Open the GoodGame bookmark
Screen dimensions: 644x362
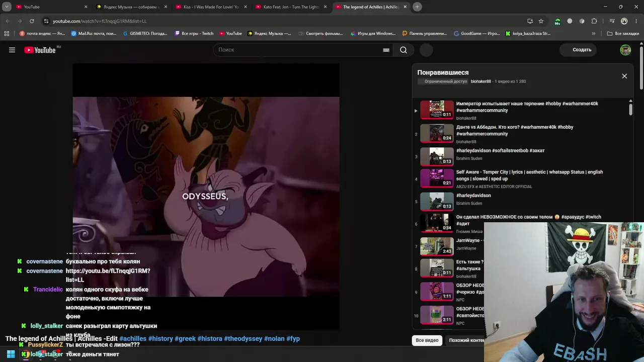pyautogui.click(x=476, y=34)
